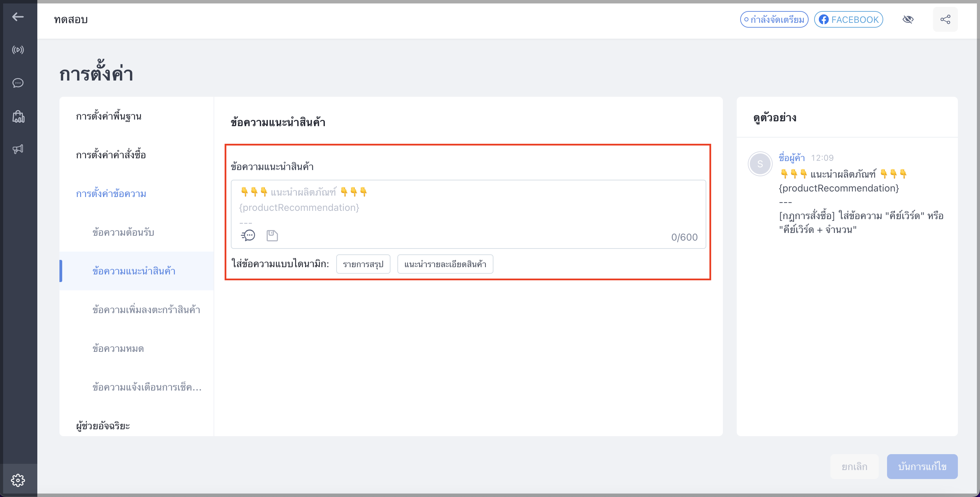
Task: Open the chat messages sidebar icon
Action: pos(18,83)
